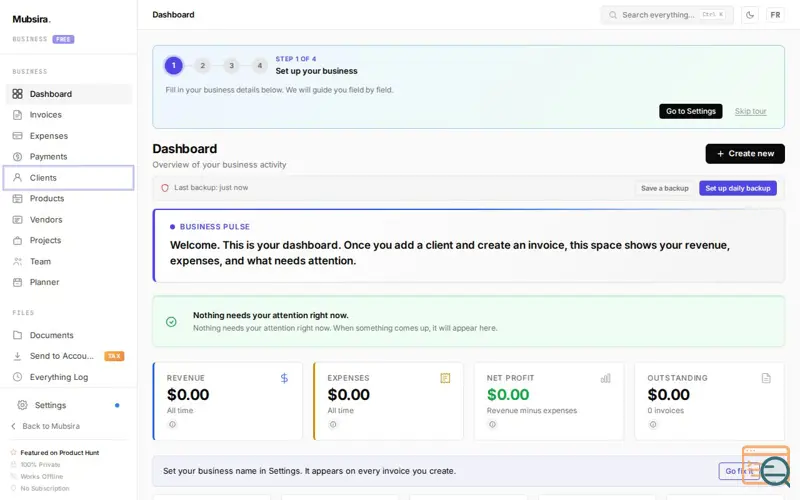Open Dashboard in the sidebar

coord(69,94)
